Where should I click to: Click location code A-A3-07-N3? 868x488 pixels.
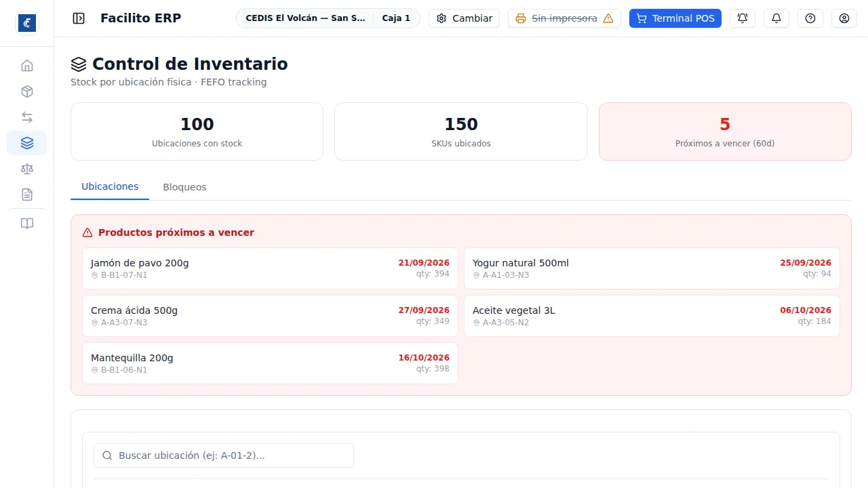coord(124,323)
